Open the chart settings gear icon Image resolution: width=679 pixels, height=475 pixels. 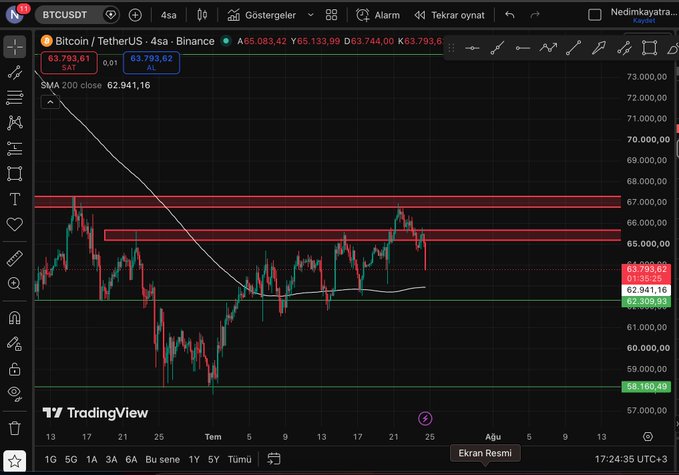[648, 436]
